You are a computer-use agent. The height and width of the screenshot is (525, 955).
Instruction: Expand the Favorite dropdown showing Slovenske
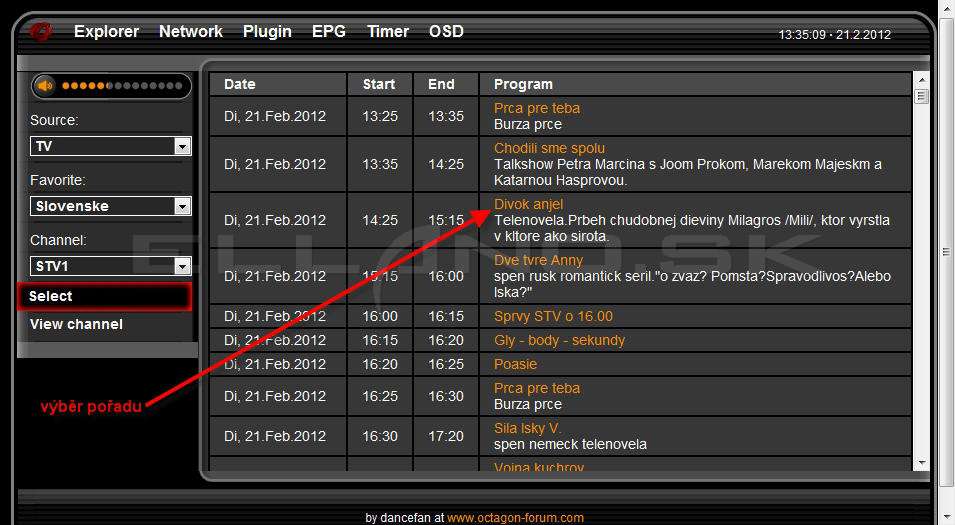pos(111,206)
